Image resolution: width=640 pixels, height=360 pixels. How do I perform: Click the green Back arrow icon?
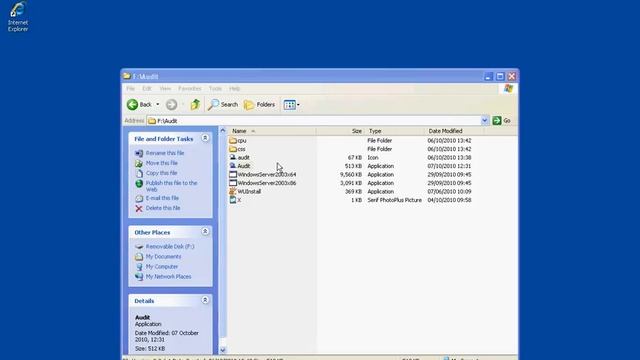coord(132,104)
